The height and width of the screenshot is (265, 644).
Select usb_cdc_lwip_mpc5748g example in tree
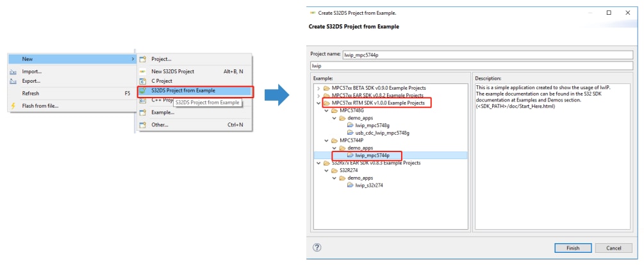377,133
